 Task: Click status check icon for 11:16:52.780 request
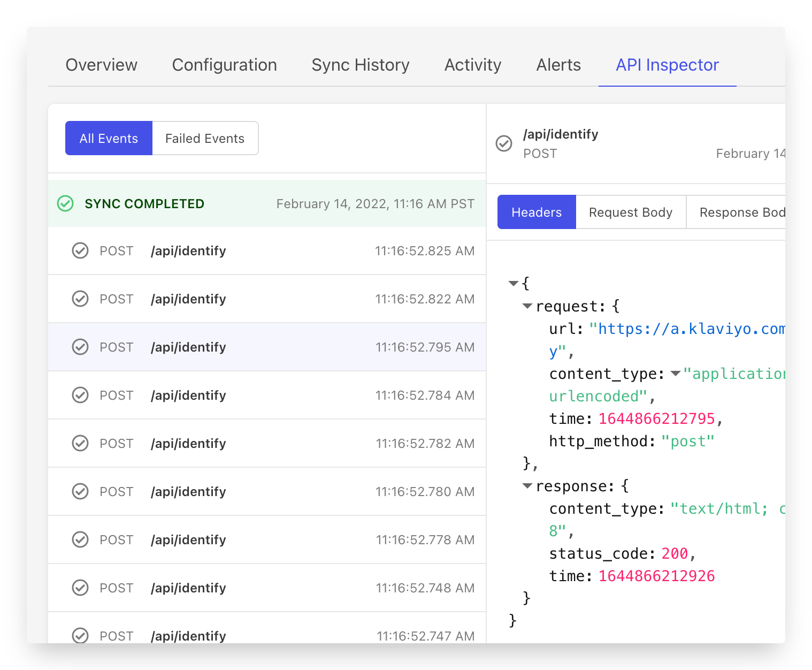[80, 491]
